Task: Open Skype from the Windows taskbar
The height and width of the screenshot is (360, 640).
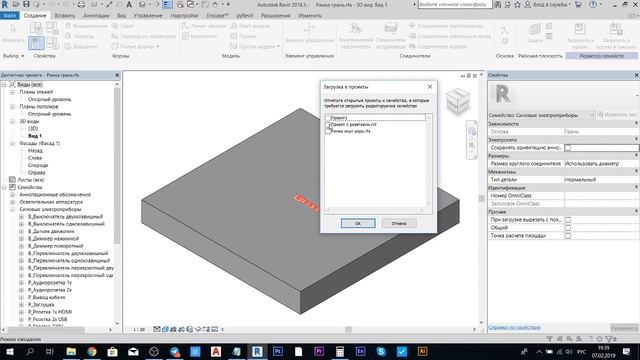Action: click(381, 351)
